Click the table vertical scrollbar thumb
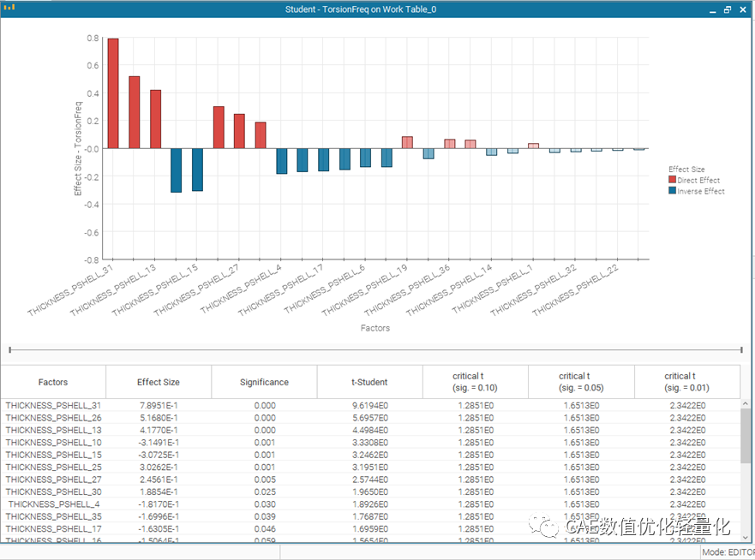The width and height of the screenshot is (755, 560). click(x=746, y=435)
